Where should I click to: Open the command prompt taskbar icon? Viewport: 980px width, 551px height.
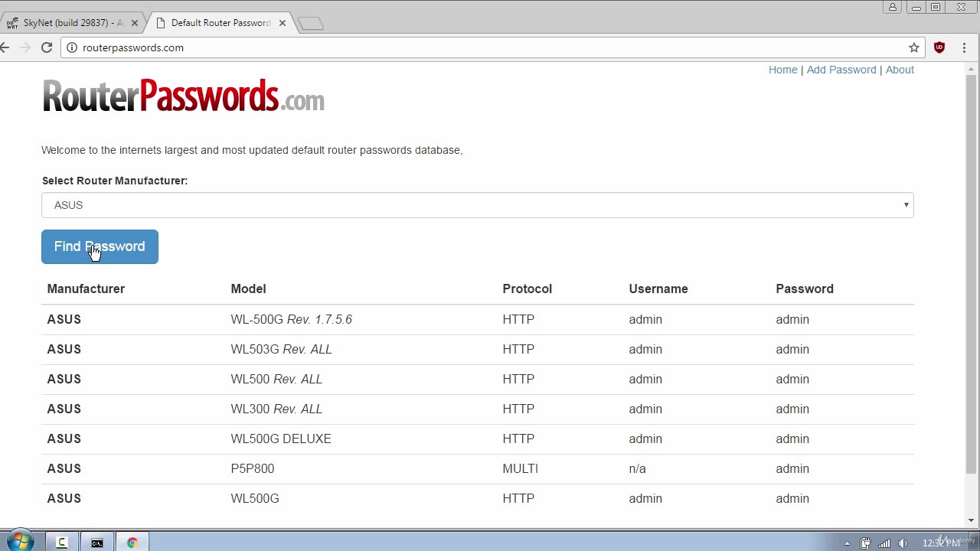[97, 543]
